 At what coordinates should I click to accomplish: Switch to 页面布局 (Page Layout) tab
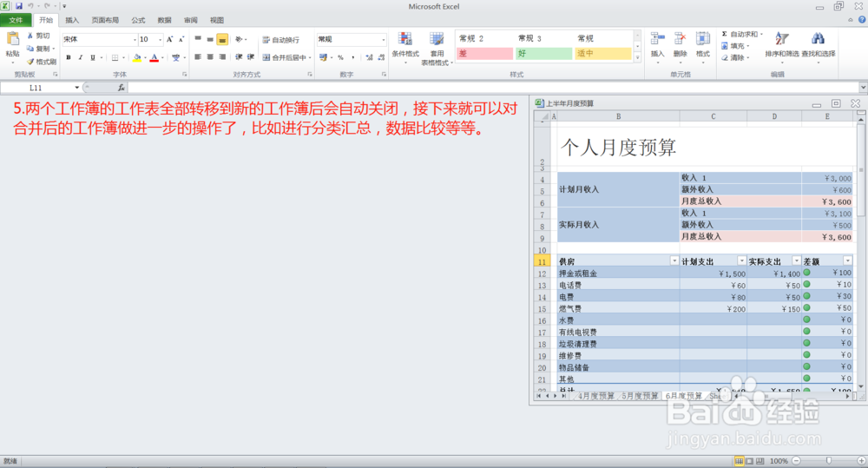pyautogui.click(x=105, y=20)
